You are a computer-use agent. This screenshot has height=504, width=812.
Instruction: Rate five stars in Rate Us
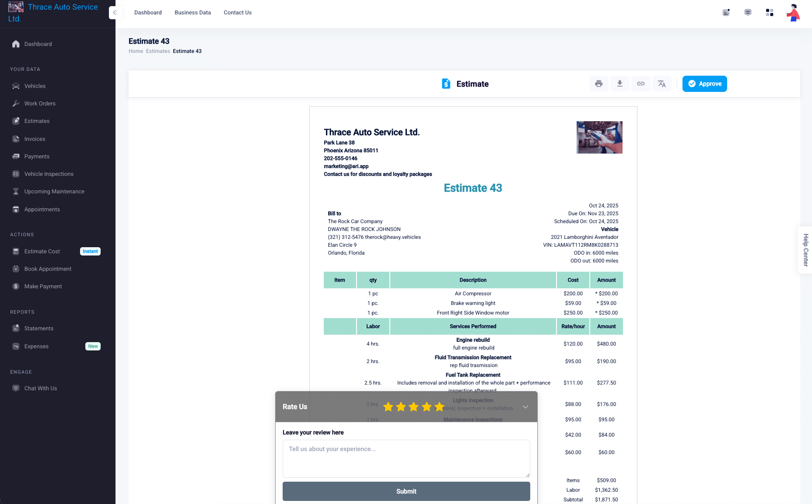tap(439, 407)
